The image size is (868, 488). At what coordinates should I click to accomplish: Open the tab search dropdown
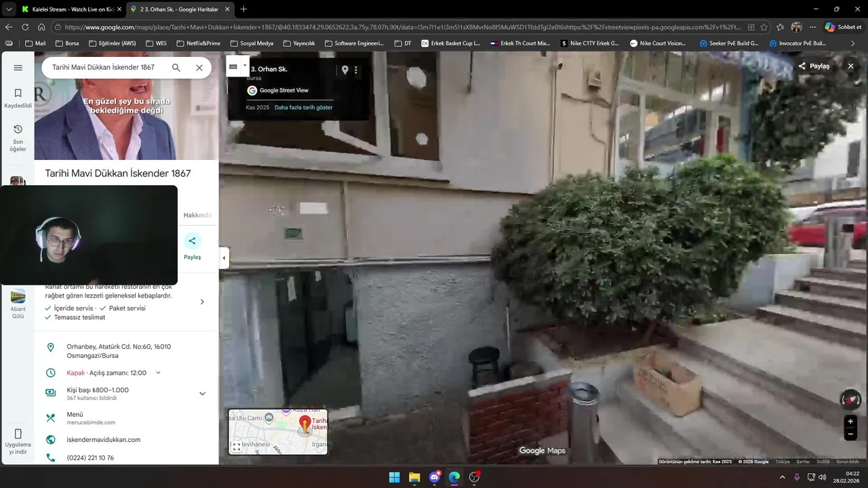8,9
